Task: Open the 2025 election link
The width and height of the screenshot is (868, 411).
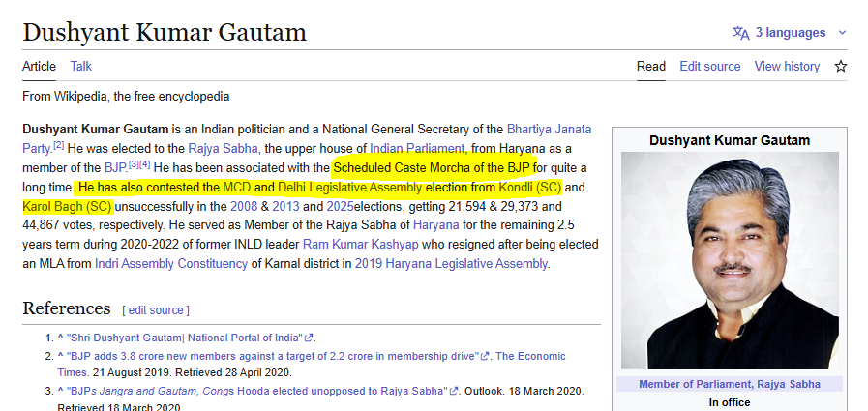Action: 340,207
